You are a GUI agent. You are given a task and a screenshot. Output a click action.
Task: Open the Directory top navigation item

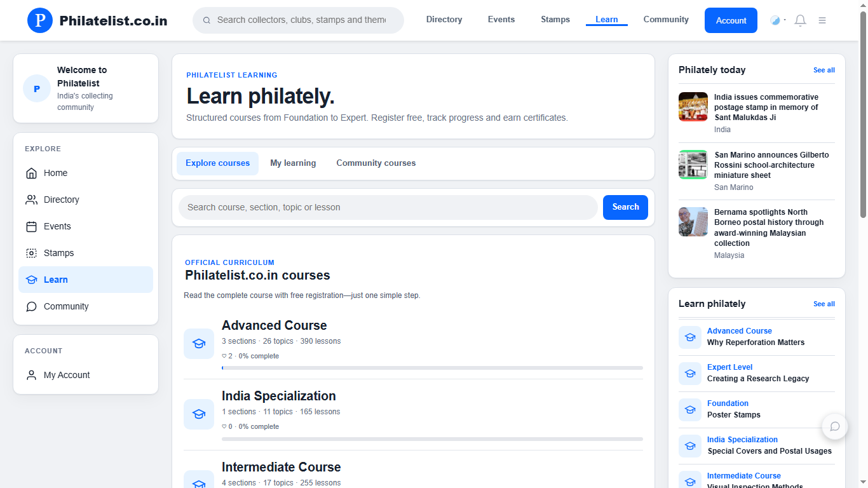click(444, 20)
